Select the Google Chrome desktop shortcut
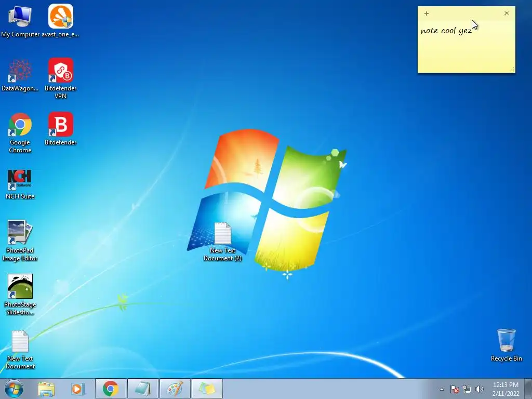Screen dimensions: 532x399 coord(20,132)
